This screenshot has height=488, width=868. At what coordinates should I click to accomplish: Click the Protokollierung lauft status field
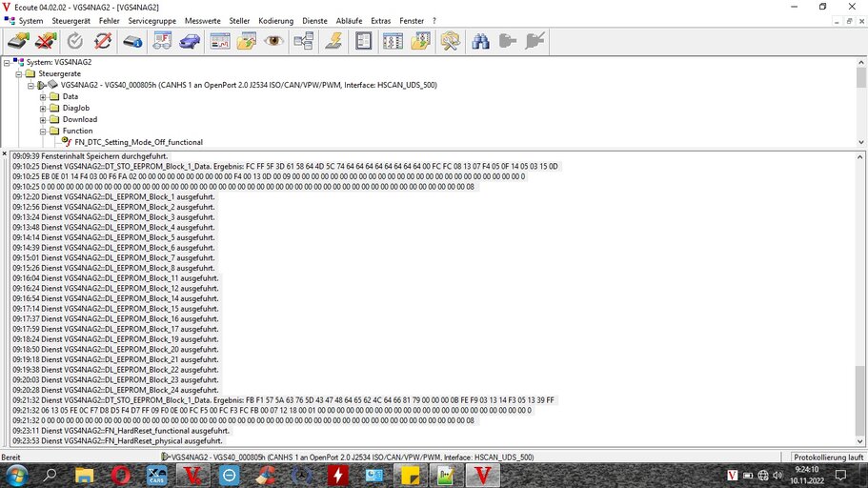828,457
